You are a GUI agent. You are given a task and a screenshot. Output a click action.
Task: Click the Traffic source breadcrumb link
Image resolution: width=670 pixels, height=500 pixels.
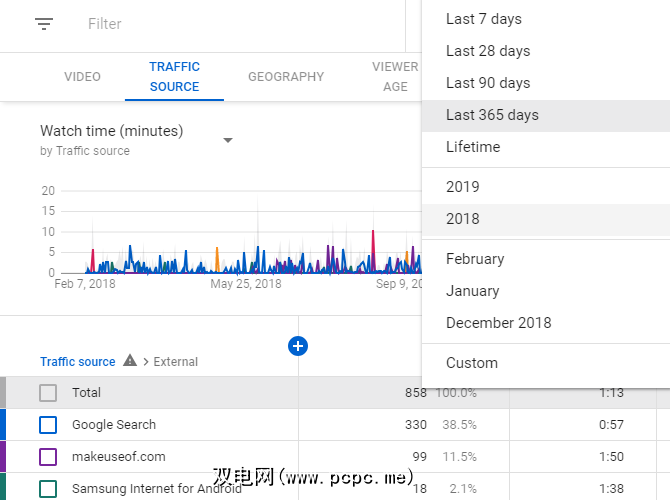78,362
